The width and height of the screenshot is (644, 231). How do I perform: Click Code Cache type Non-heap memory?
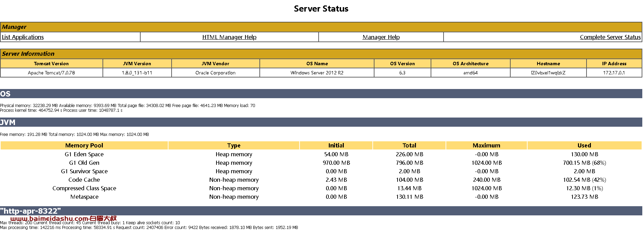tap(234, 180)
